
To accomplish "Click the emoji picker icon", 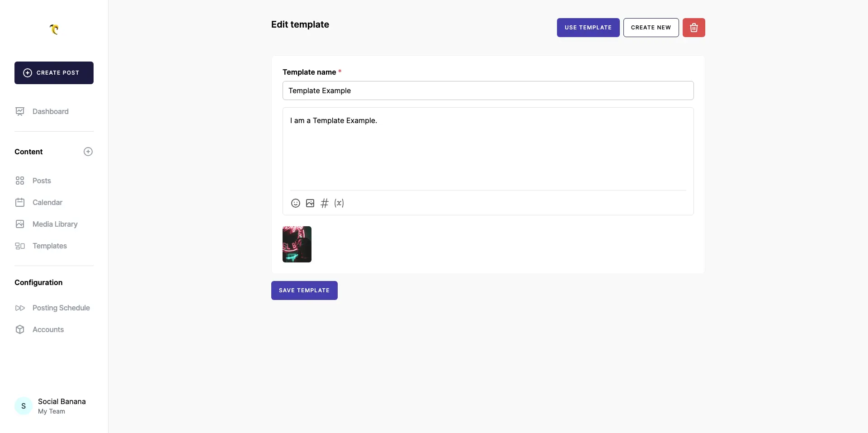I will (296, 203).
